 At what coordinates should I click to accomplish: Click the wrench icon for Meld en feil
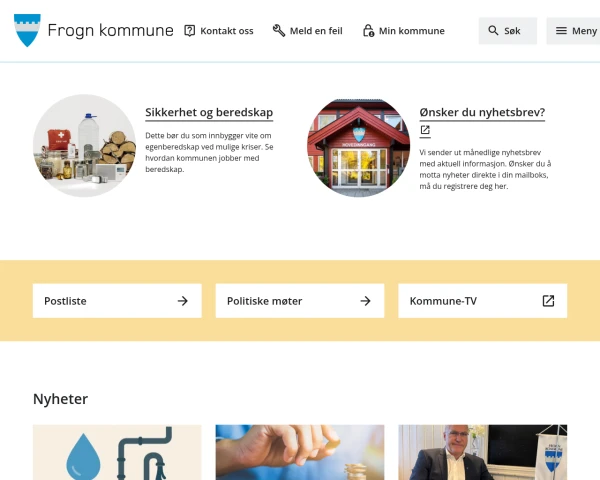click(x=279, y=31)
